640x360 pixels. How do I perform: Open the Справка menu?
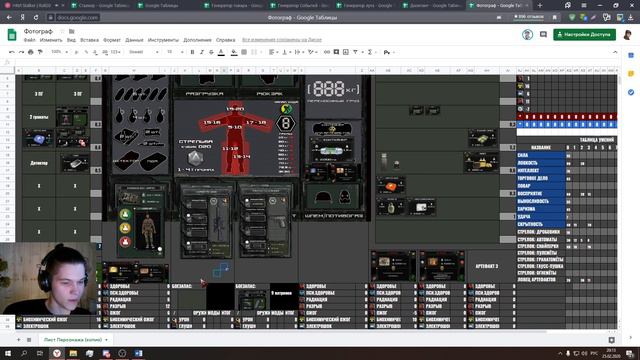[x=225, y=40]
